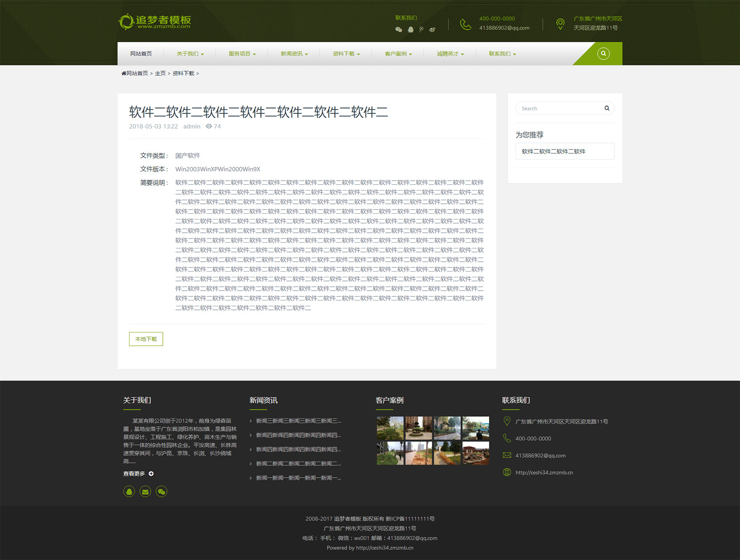Screen dimensions: 740x560
Task: Open recommended item 软件二软件二软件二软件
Action: (554, 151)
